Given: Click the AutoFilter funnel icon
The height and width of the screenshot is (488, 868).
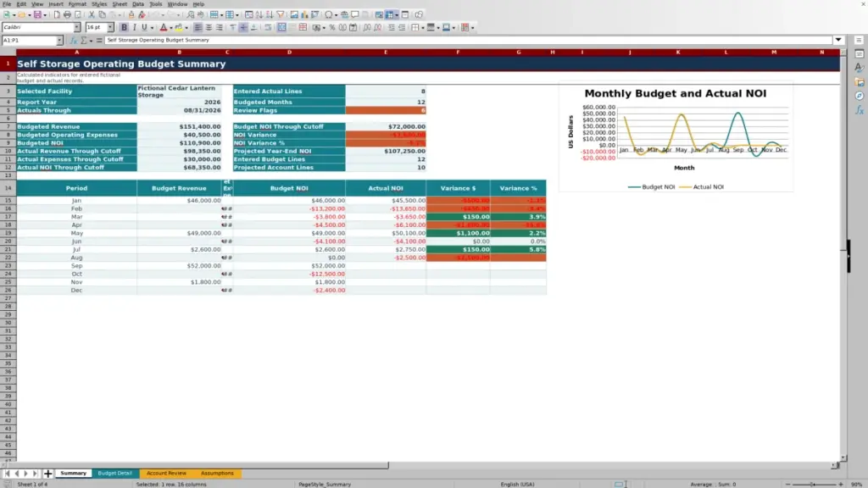Looking at the screenshot, I should (281, 14).
